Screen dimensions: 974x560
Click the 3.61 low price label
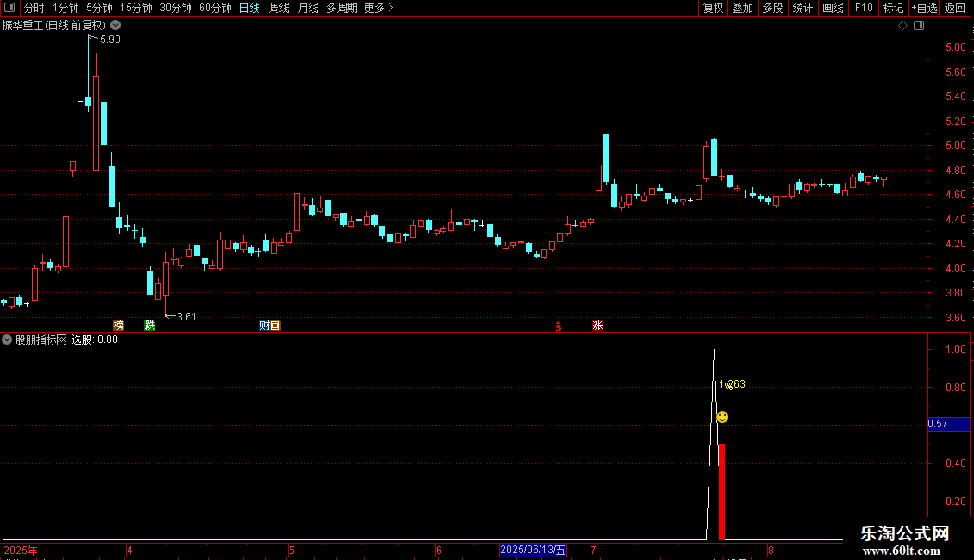tap(186, 317)
